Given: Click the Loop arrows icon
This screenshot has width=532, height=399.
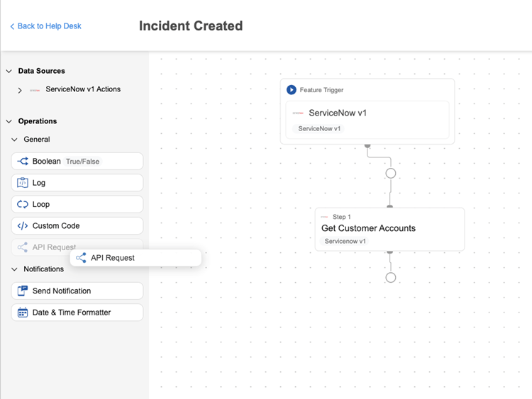Looking at the screenshot, I should tap(23, 204).
